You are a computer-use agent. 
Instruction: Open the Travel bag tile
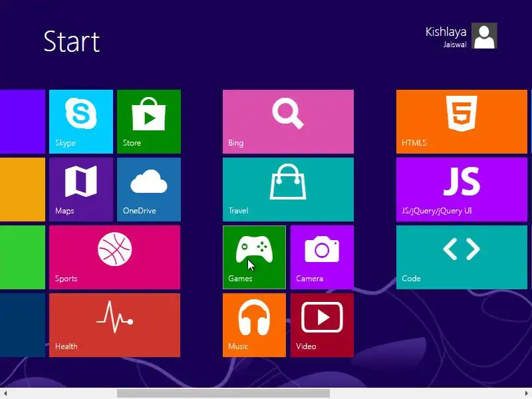[x=288, y=190]
